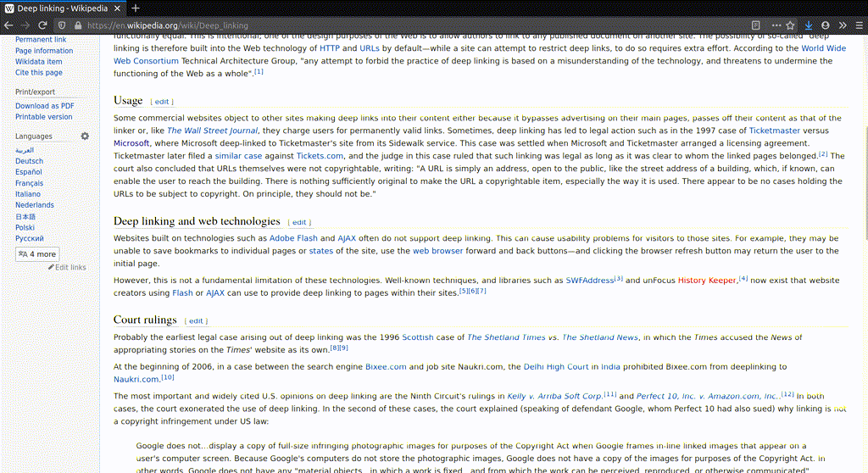This screenshot has height=473, width=868.
Task: Expand the toolbar overflow chevrons
Action: [x=843, y=25]
